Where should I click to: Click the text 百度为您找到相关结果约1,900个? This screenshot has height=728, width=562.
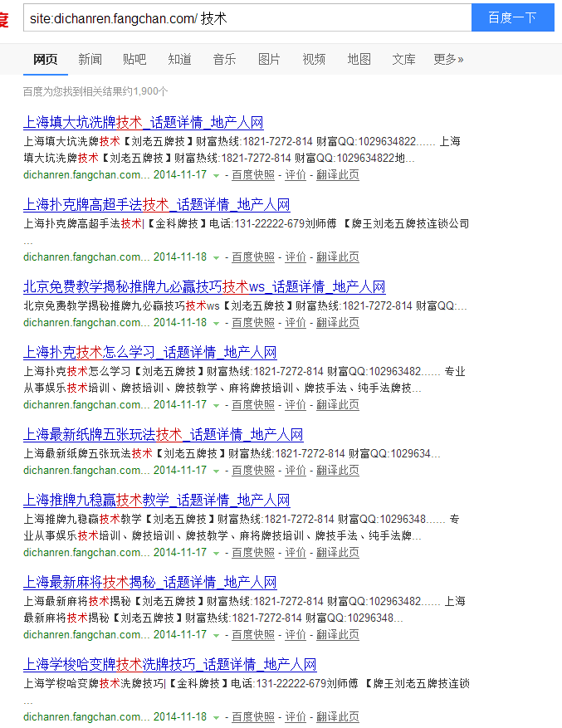pyautogui.click(x=95, y=91)
